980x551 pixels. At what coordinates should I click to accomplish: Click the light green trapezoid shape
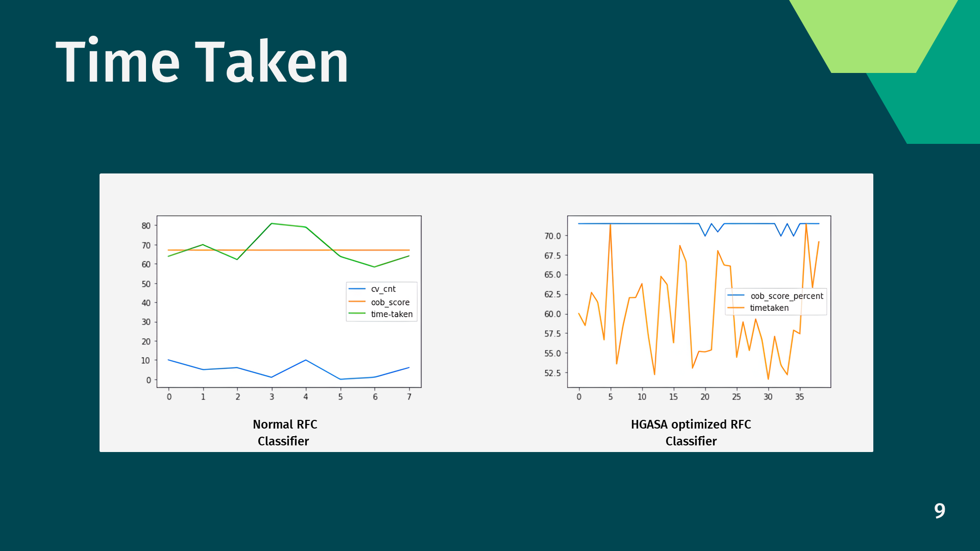pyautogui.click(x=873, y=36)
